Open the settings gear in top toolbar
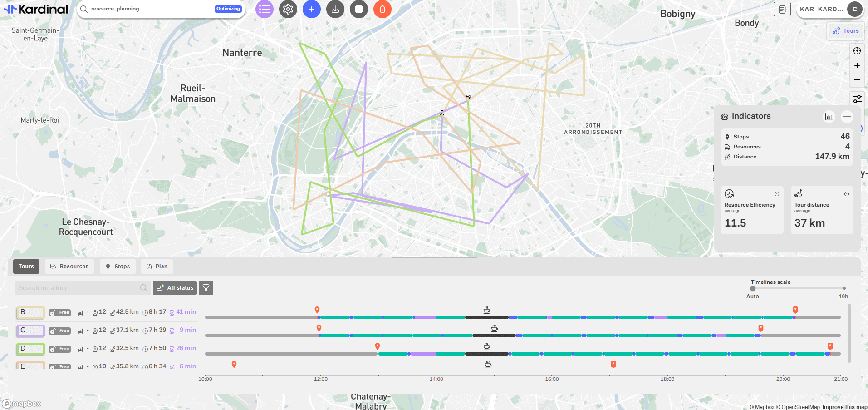This screenshot has width=868, height=410. click(x=288, y=9)
